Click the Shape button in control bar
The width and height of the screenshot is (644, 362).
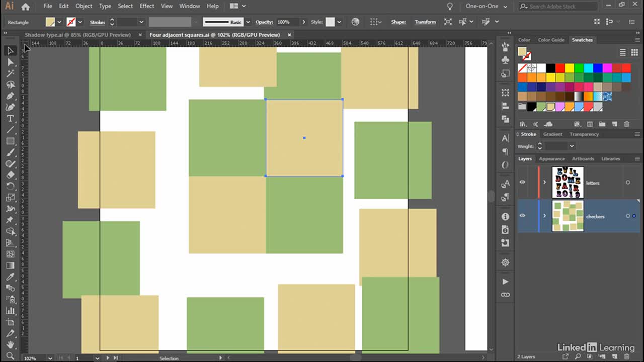coord(398,22)
